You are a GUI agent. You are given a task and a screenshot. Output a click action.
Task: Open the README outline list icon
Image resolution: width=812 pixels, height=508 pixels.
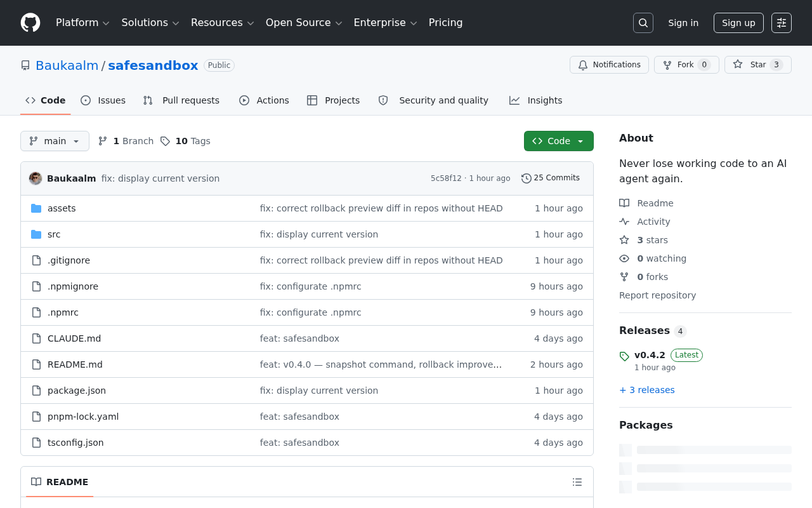coord(577,482)
